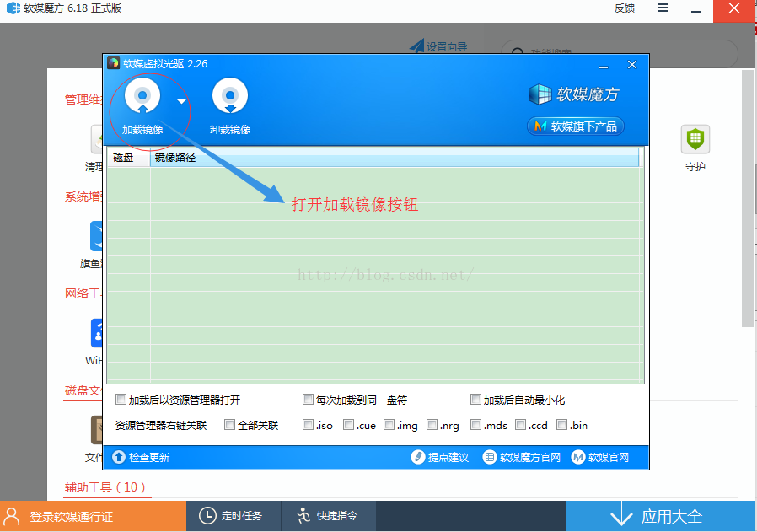Close the 软媒虚拟光驱 2.26 window
This screenshot has height=532, width=757.
[632, 65]
